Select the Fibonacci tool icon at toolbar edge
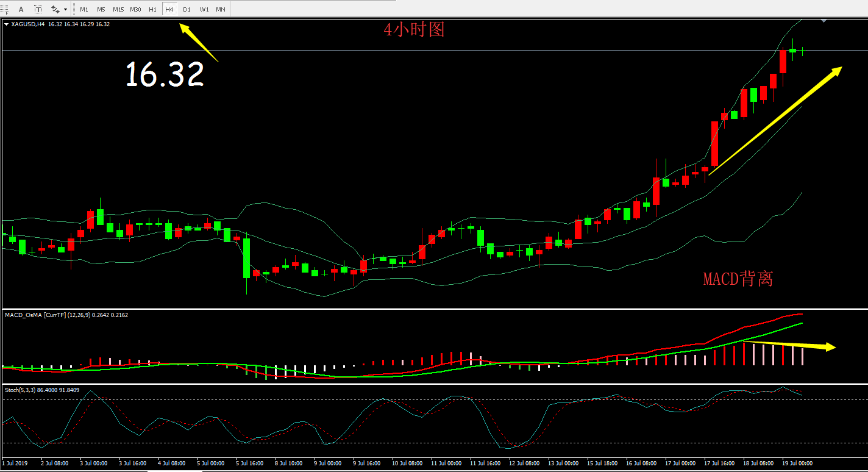This screenshot has height=472, width=868. (x=4, y=9)
